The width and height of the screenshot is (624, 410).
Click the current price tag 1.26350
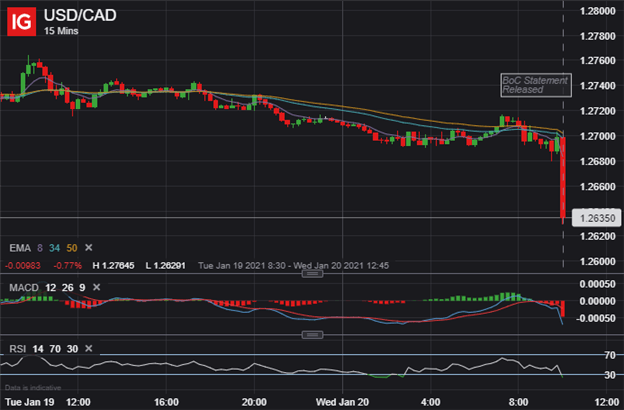click(597, 218)
